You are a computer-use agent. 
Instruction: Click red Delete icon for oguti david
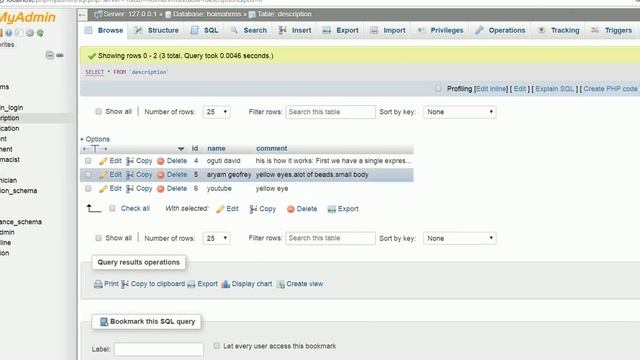(161, 161)
